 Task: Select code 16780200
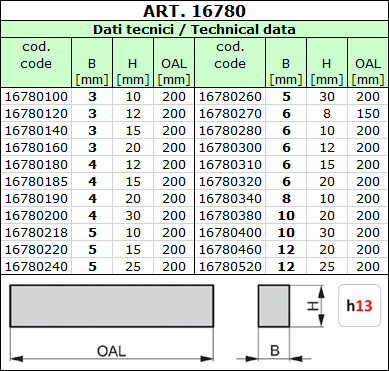(36, 216)
